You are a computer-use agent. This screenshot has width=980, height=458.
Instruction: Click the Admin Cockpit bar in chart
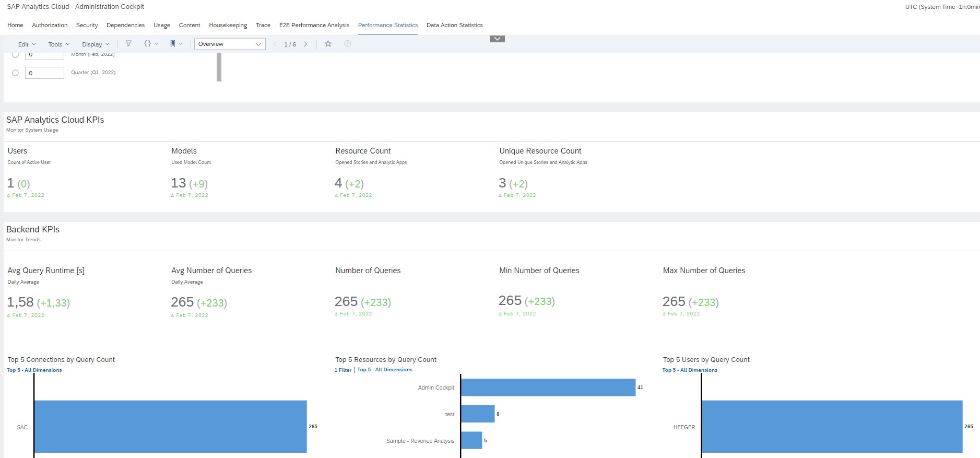point(548,387)
